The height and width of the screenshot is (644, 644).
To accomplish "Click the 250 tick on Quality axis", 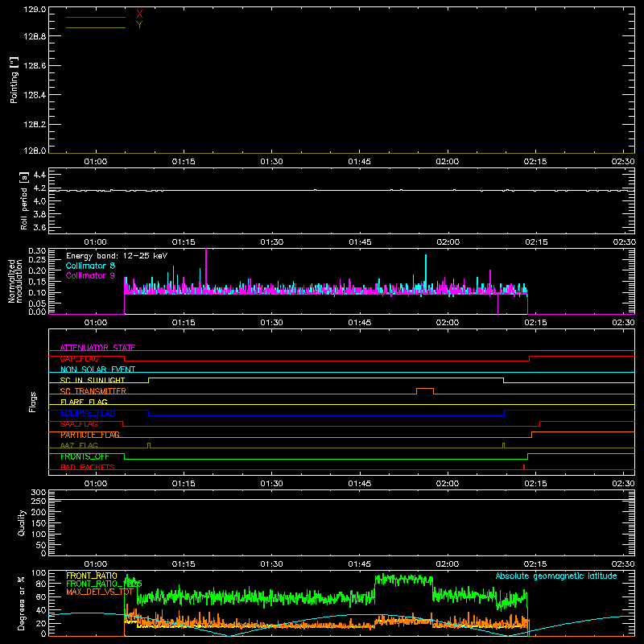I will 39,501.
